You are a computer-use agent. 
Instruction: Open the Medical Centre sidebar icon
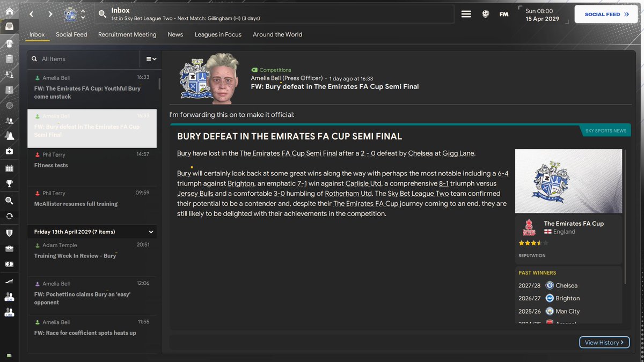[9, 152]
